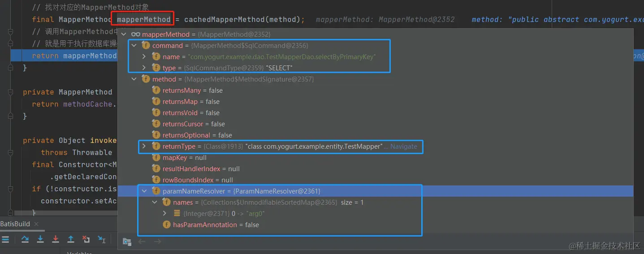Viewport: 644px width, 254px height.
Task: Collapse the mapperMethod root node
Action: point(124,34)
